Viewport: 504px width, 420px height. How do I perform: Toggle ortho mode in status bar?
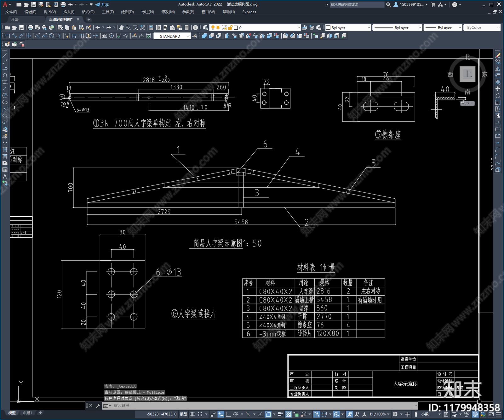point(228,414)
